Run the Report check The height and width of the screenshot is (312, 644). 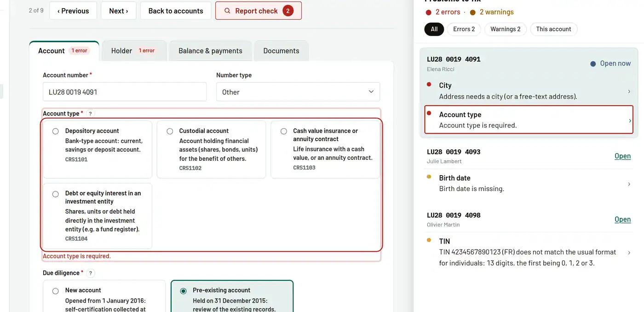click(259, 11)
